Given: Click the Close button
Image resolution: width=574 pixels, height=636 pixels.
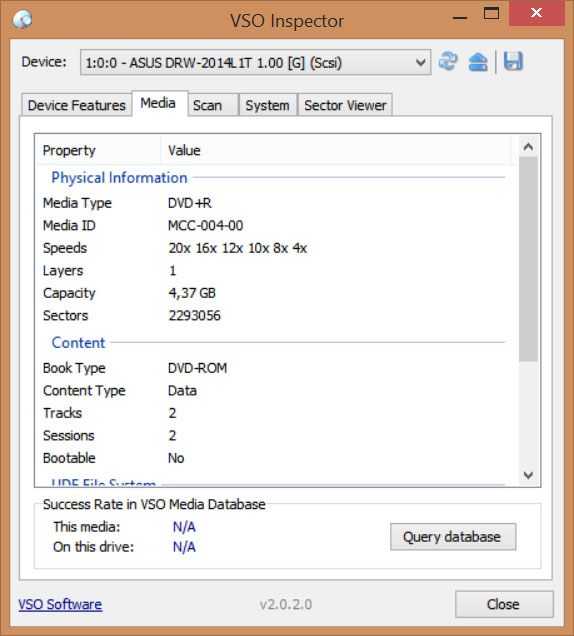Looking at the screenshot, I should [x=504, y=604].
